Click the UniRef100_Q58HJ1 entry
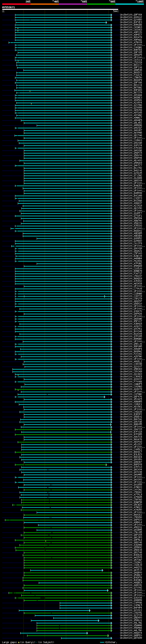 point(131,620)
